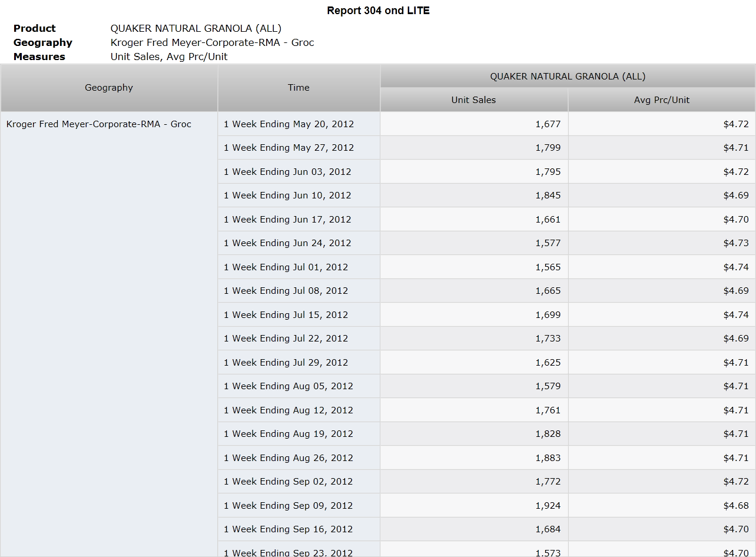This screenshot has height=557, width=756.
Task: Click unit sales value 1,795
Action: click(548, 172)
